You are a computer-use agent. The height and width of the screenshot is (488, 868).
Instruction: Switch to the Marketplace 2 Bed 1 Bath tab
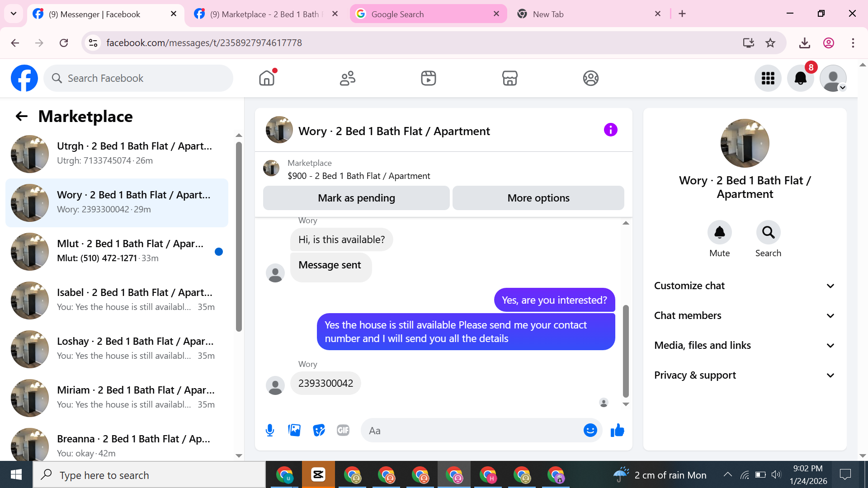(264, 14)
